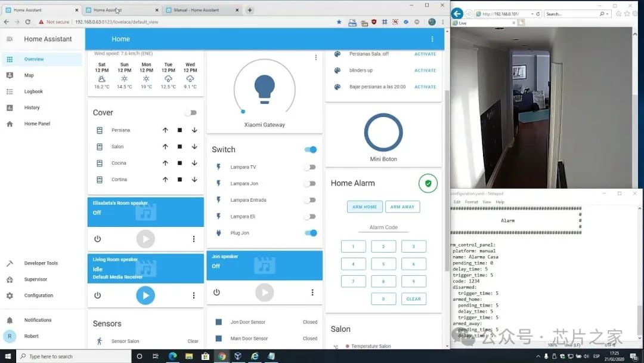Open Living Room speaker options menu
Viewport: 644px width, 363px height.
coord(193,295)
